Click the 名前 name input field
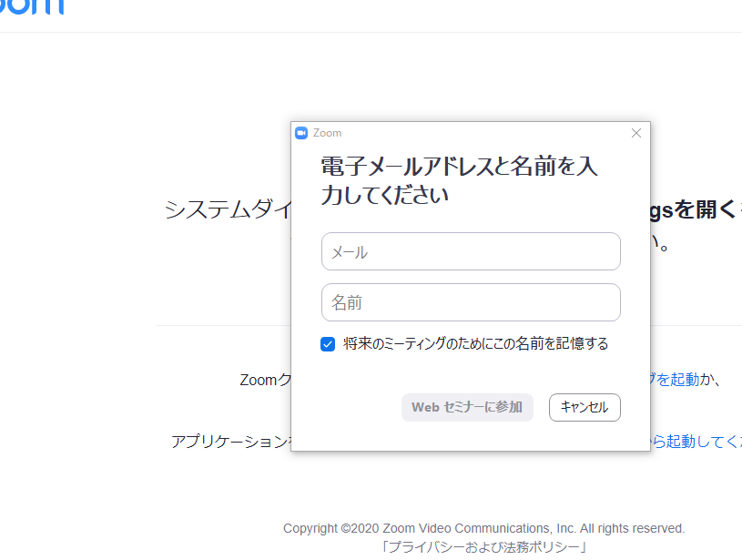This screenshot has height=560, width=742. pyautogui.click(x=471, y=302)
